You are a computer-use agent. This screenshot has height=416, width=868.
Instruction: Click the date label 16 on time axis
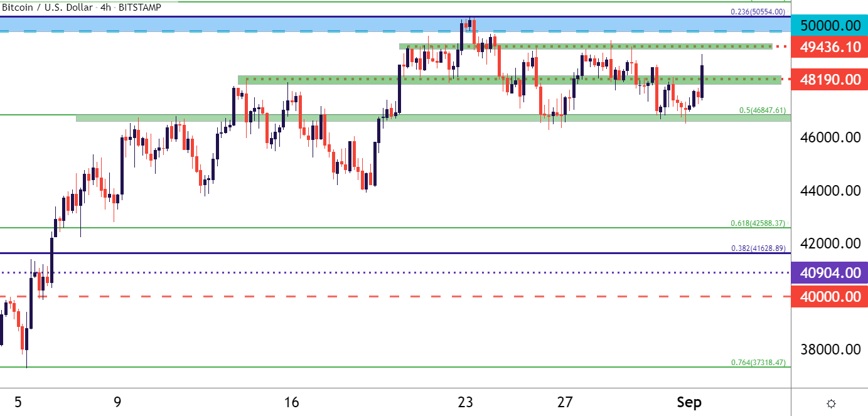pyautogui.click(x=291, y=402)
